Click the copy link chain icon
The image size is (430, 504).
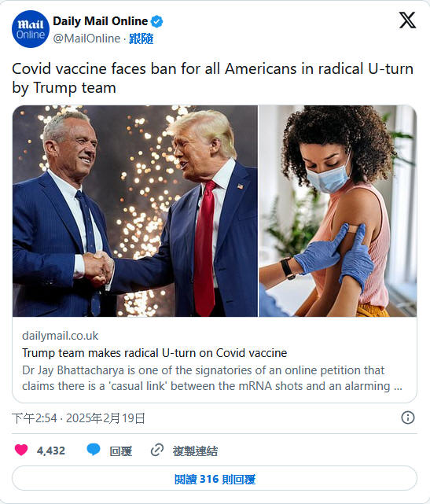pos(157,451)
